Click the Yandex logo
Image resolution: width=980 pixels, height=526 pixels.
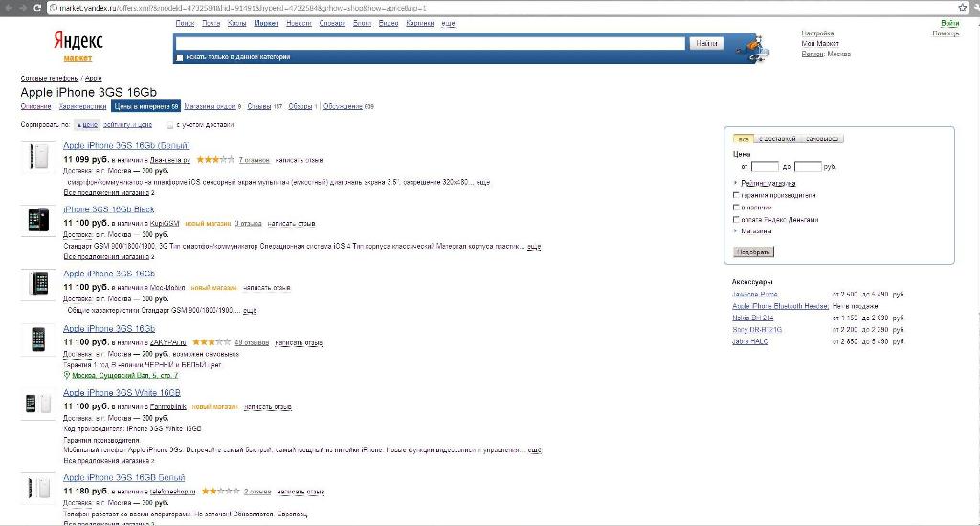[x=78, y=41]
